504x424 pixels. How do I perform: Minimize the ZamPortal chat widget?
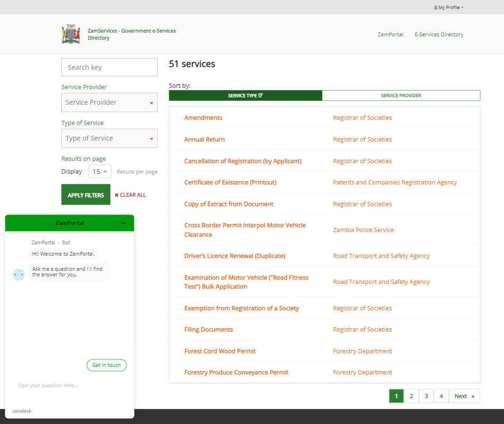(124, 223)
